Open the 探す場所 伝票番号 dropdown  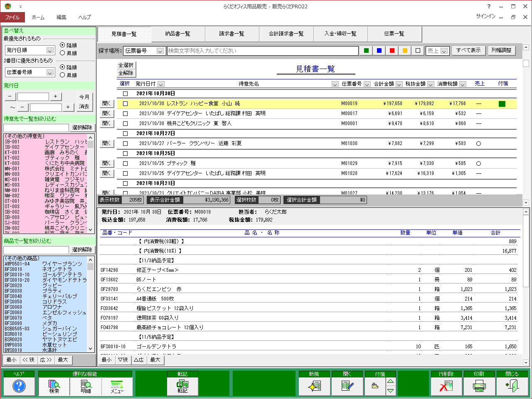point(160,51)
